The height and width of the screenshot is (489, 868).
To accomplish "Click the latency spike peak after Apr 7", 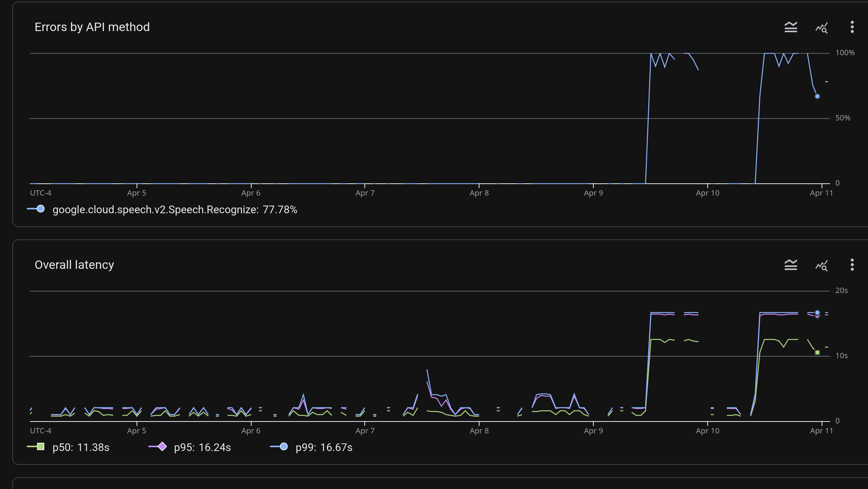I will coord(427,370).
